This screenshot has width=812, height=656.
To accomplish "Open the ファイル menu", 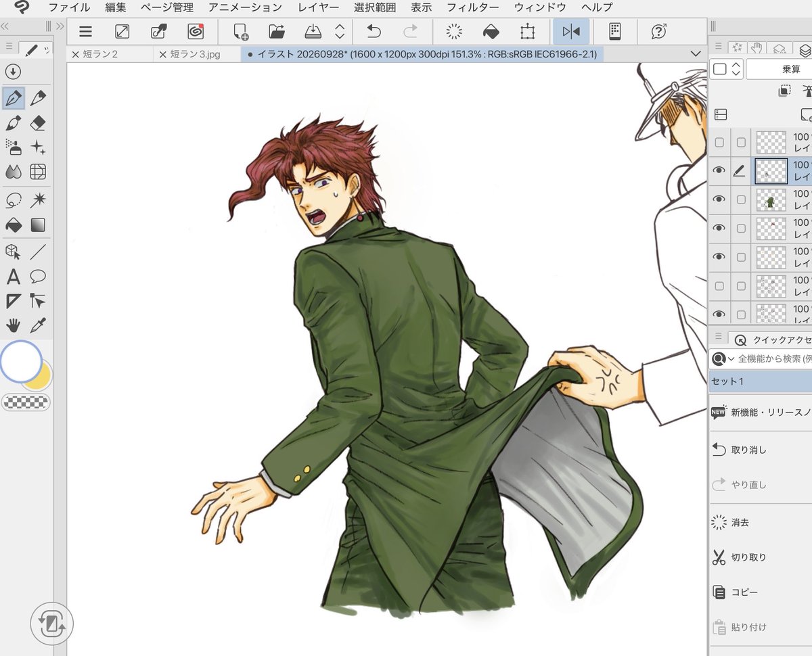I will pyautogui.click(x=69, y=7).
